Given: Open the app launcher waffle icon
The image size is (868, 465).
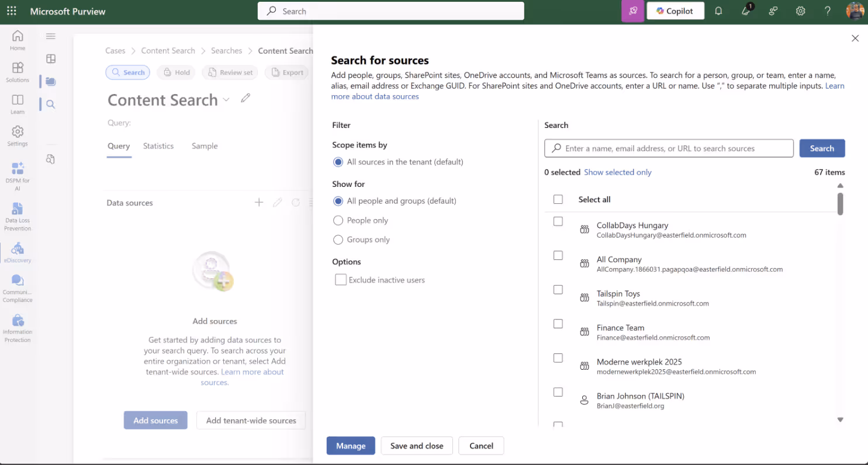Looking at the screenshot, I should [12, 11].
